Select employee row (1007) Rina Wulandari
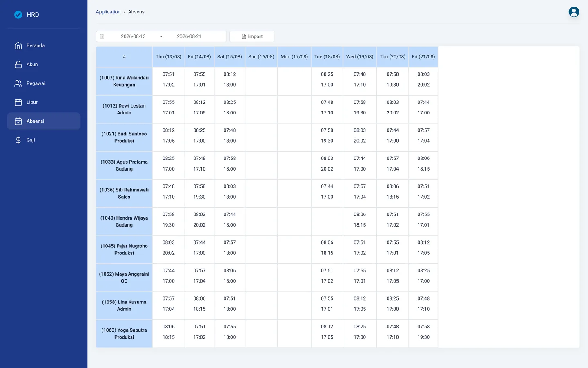Viewport: 588px width, 368px height. pos(124,81)
